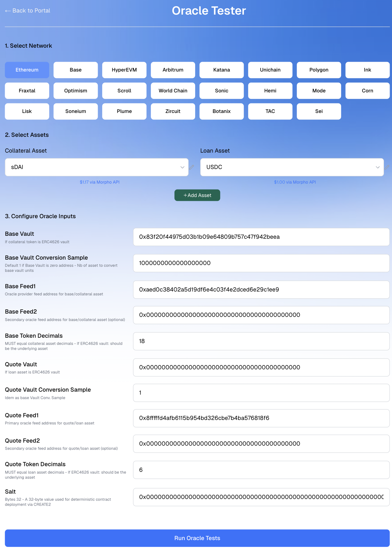Viewport: 392px width, 552px height.
Task: Click the Quote Feed1 address input
Action: pyautogui.click(x=261, y=418)
